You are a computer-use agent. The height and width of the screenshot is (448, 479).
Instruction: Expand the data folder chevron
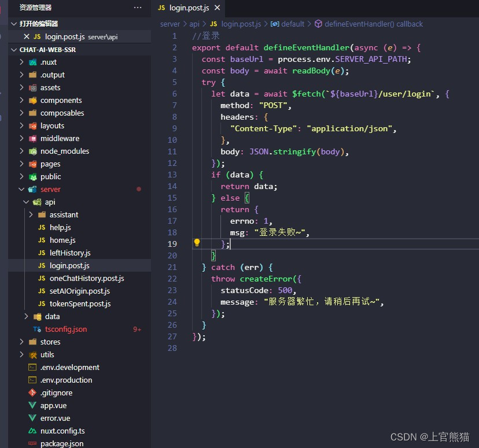tap(26, 316)
